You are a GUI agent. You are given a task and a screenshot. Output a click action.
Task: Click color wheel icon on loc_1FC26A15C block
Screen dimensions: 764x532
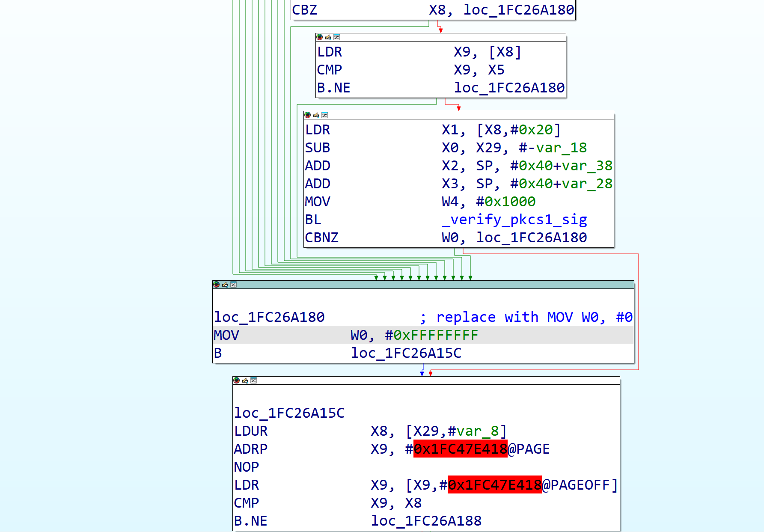click(236, 380)
